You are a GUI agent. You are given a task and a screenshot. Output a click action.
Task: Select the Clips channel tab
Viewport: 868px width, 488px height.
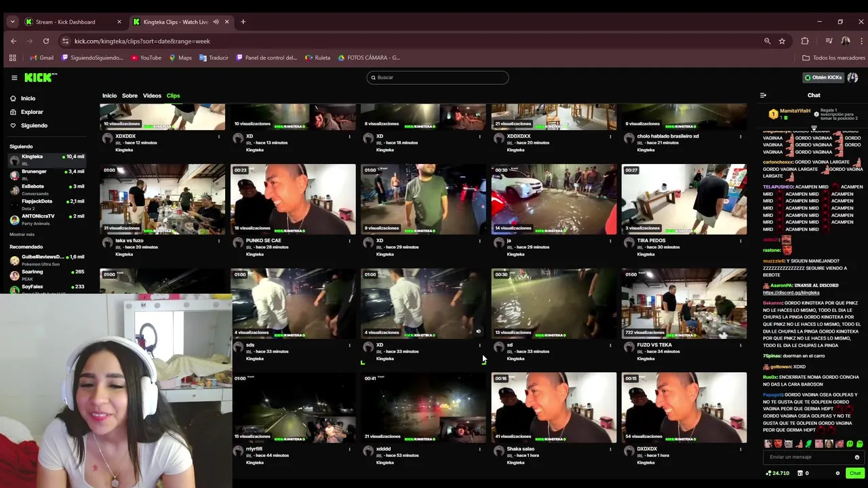[x=174, y=96]
